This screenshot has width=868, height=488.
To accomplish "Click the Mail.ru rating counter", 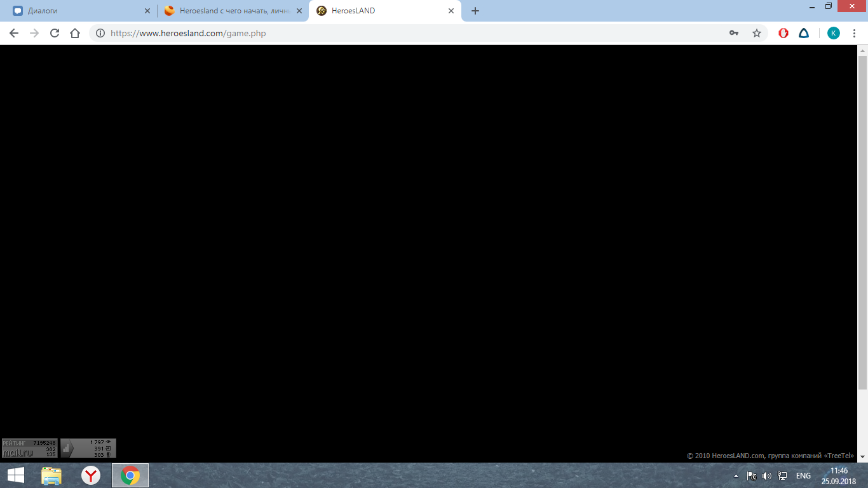I will tap(29, 448).
